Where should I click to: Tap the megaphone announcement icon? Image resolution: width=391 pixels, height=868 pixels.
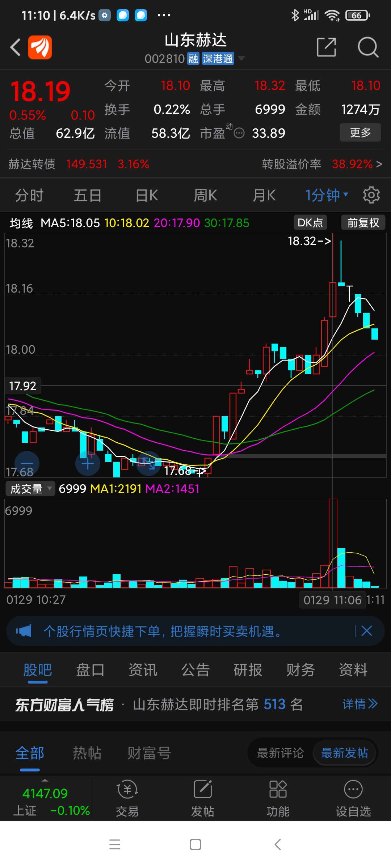[24, 631]
